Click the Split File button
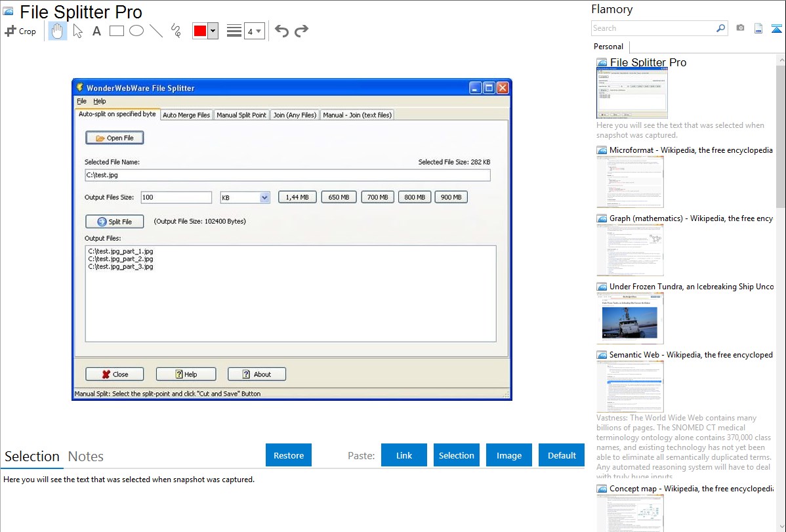Screen dimensions: 786x532 [x=115, y=222]
